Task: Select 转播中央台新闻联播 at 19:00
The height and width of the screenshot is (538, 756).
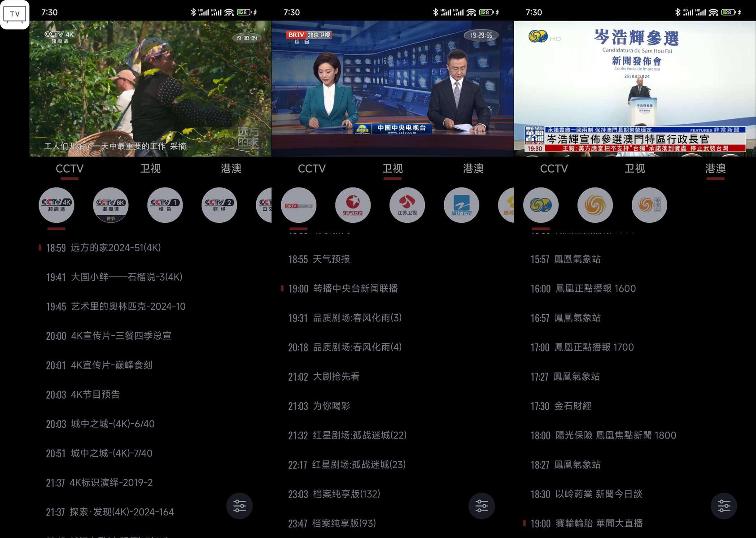Action: (343, 288)
